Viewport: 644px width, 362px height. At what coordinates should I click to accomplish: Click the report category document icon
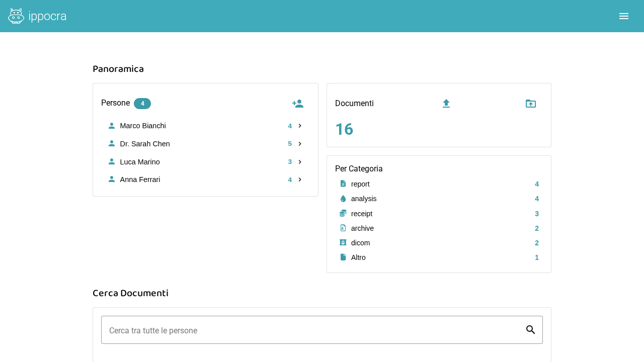[x=343, y=184]
